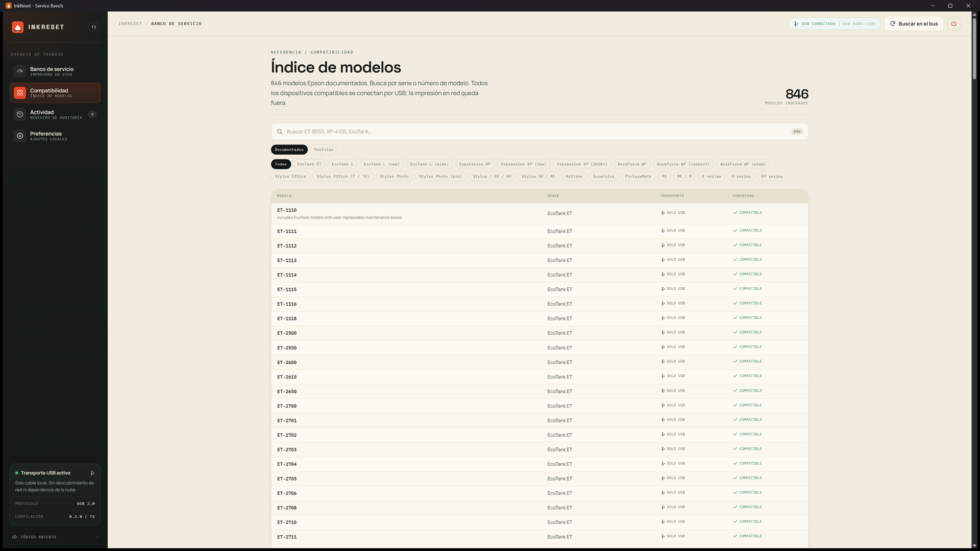The height and width of the screenshot is (551, 980).
Task: Filter by EP series chip
Action: [772, 177]
